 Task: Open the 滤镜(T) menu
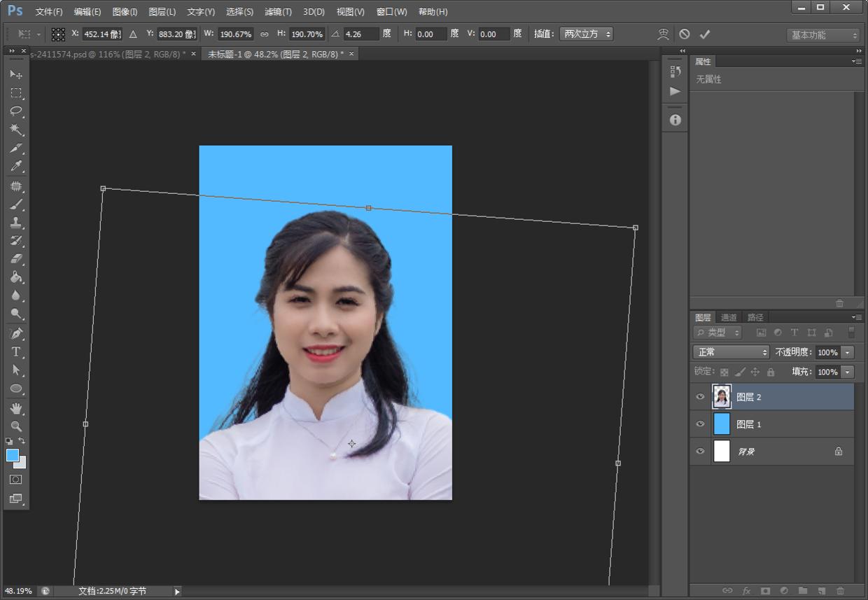278,12
